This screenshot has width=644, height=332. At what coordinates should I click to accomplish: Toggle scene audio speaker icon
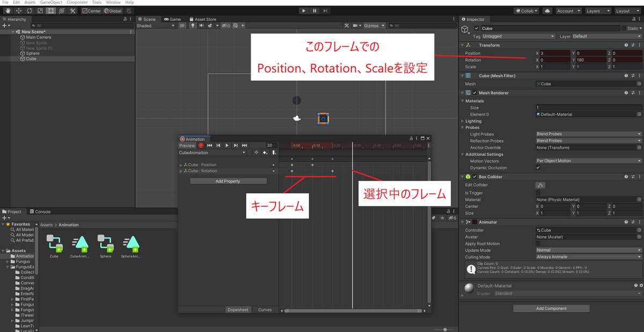tap(201, 25)
